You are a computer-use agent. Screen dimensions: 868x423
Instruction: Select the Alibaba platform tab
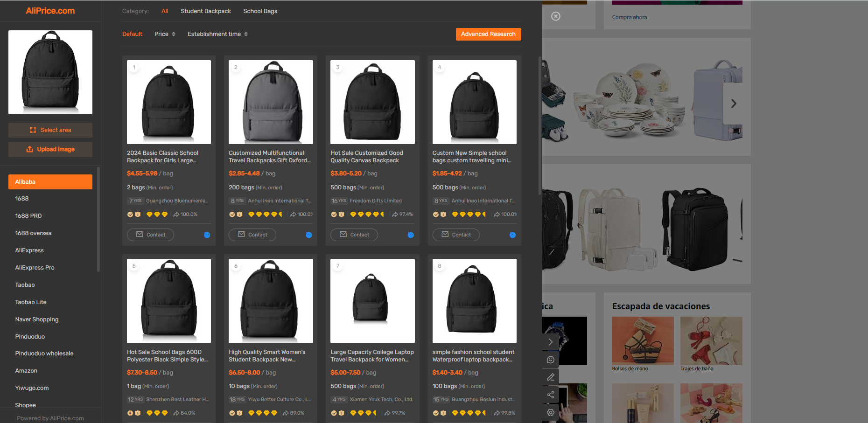[50, 182]
